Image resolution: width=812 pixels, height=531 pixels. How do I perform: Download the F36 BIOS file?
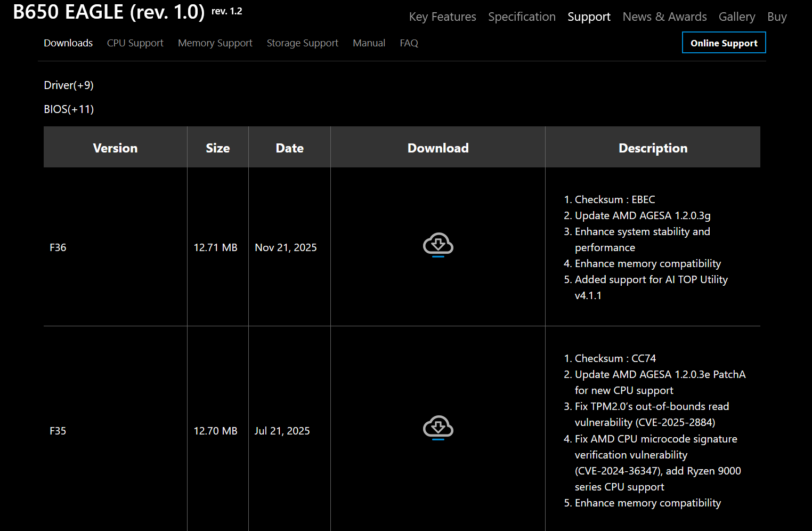438,245
